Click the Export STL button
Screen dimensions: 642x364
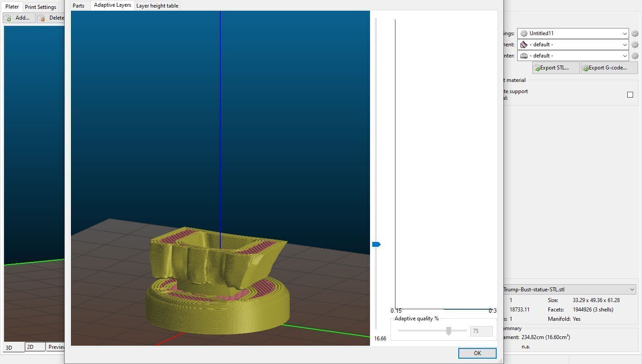[556, 68]
